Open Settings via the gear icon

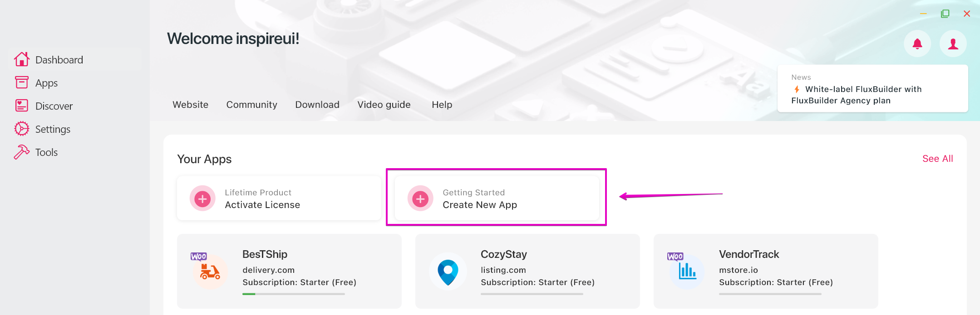(21, 129)
